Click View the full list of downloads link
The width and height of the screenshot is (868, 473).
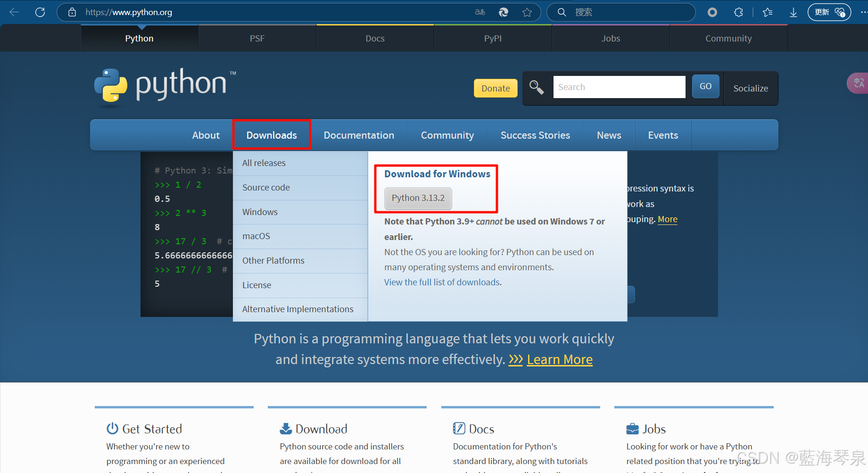443,282
